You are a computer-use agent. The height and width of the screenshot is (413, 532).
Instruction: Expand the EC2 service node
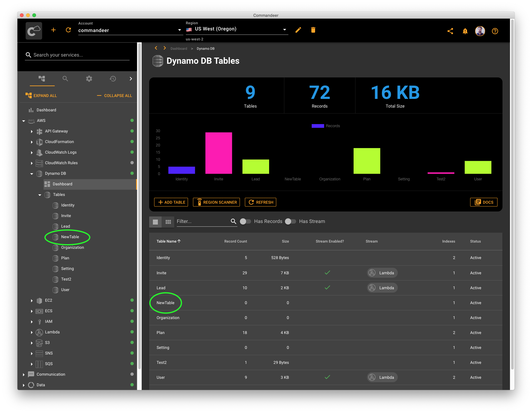(32, 300)
